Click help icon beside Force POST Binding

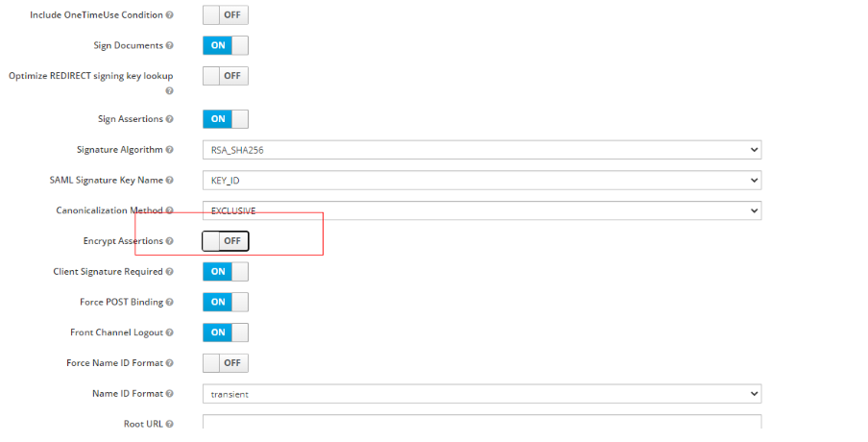click(x=170, y=302)
